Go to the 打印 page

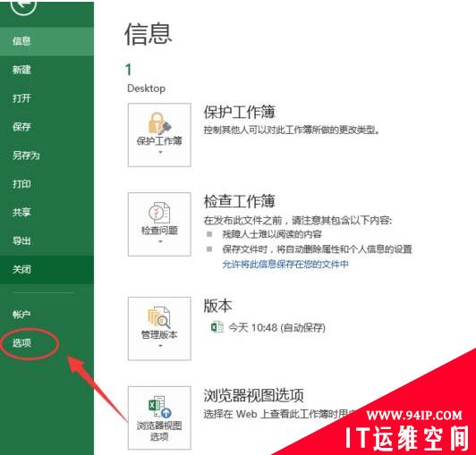[x=47, y=184]
